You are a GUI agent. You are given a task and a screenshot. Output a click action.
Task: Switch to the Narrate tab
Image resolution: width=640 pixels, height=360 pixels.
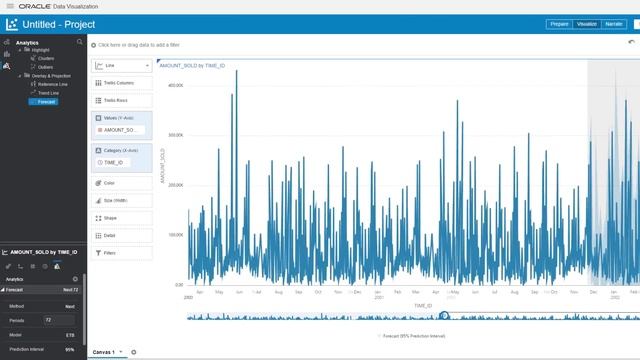click(614, 24)
